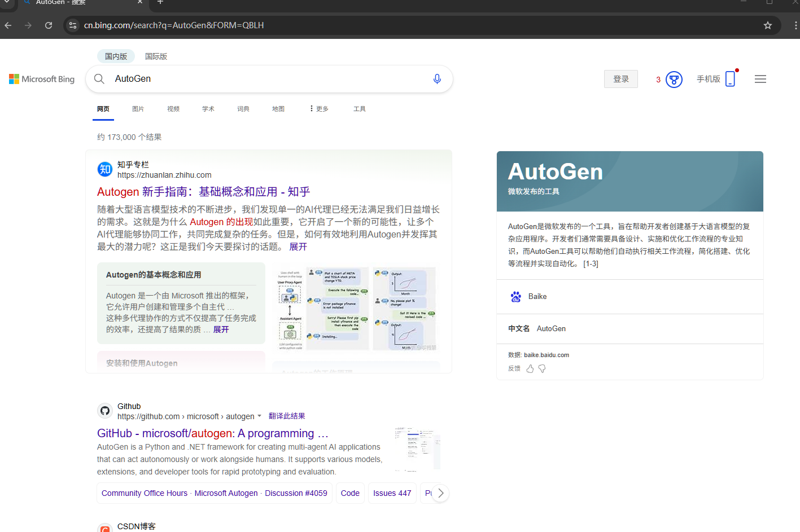Click https://zhuanlan.zhihu.com URL text
The height and width of the screenshot is (532, 800).
[x=164, y=175]
